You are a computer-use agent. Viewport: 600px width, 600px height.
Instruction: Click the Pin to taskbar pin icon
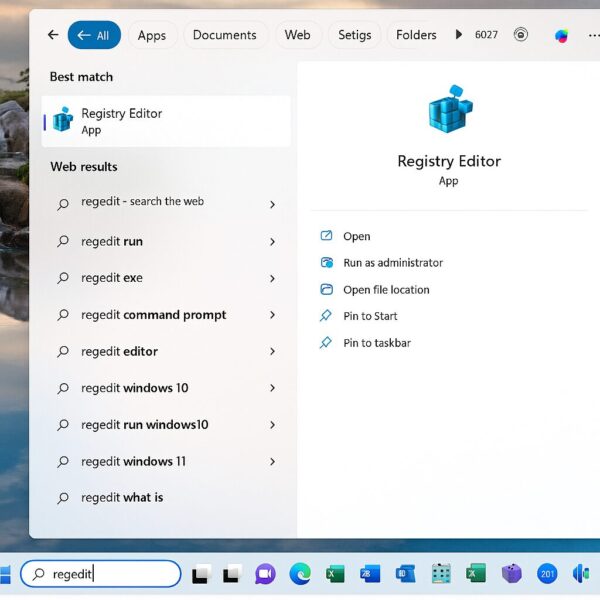(326, 342)
